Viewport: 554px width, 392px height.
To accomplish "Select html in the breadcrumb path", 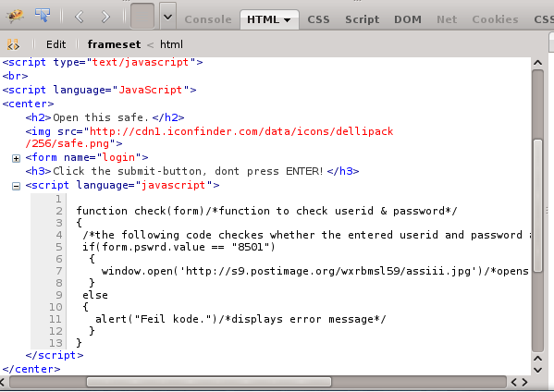I will coord(171,44).
